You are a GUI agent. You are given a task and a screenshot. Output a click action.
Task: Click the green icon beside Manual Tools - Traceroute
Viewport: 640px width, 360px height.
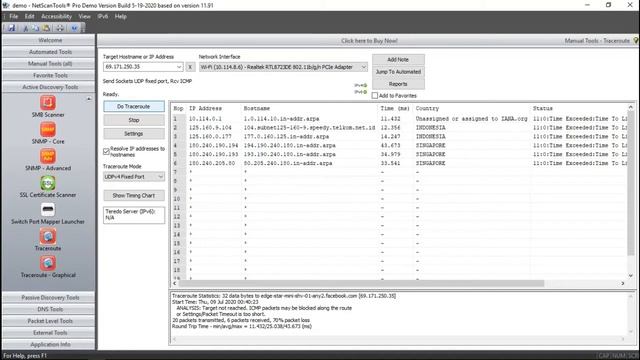(x=636, y=40)
